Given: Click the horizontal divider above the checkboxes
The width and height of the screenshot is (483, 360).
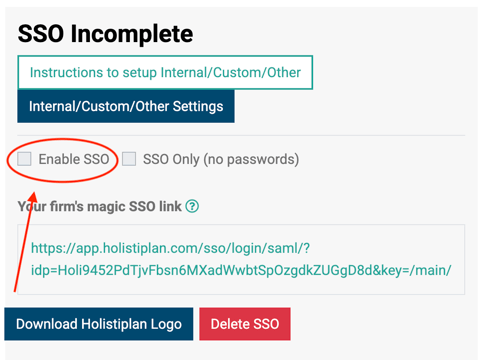Looking at the screenshot, I should click(241, 136).
